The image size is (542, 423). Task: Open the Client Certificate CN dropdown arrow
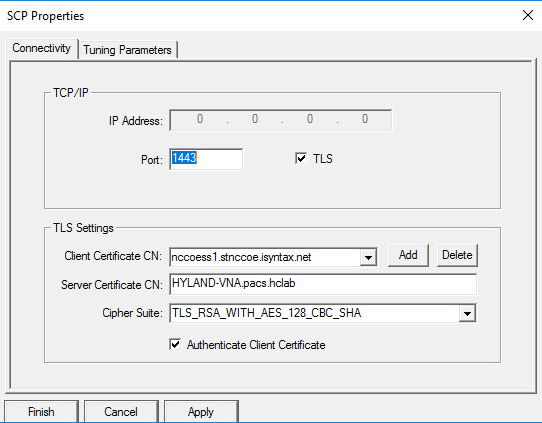(x=368, y=257)
